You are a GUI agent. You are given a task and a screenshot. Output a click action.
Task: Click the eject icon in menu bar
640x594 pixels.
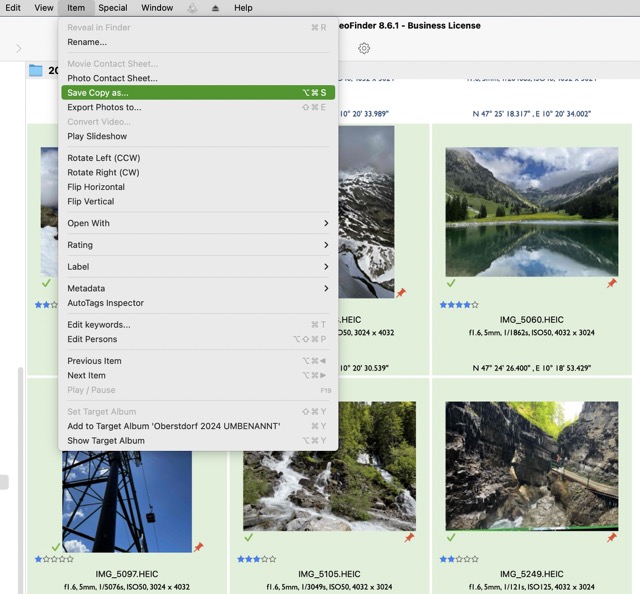click(x=215, y=8)
